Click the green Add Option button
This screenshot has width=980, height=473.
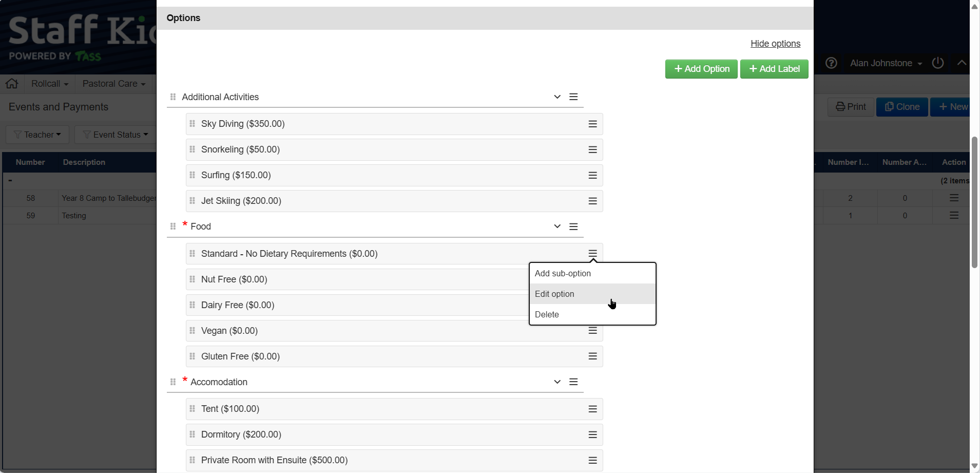[x=701, y=69]
